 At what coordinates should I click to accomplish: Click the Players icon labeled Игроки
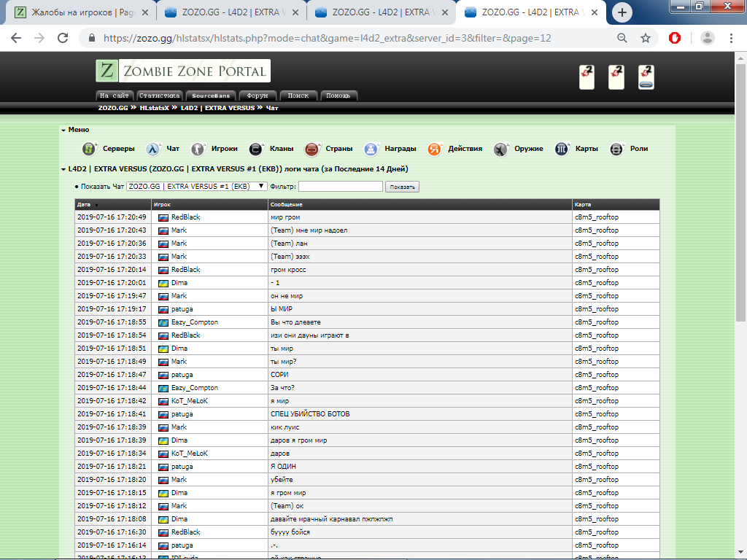198,149
